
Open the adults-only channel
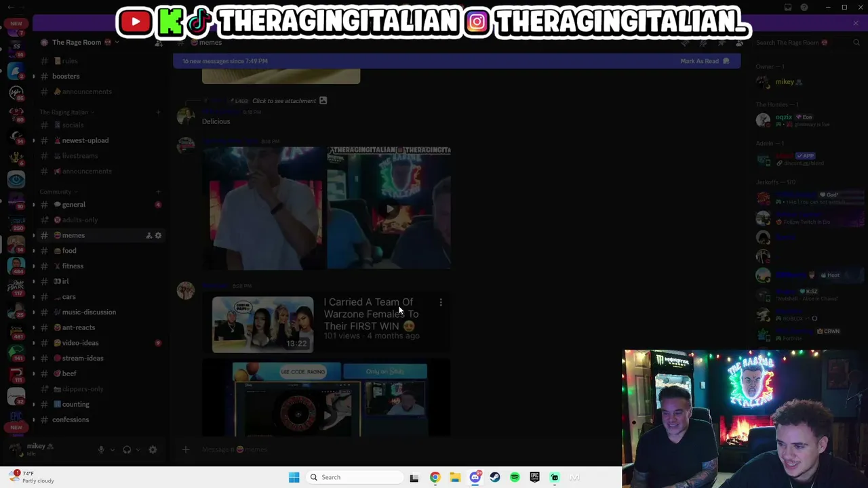point(100,220)
